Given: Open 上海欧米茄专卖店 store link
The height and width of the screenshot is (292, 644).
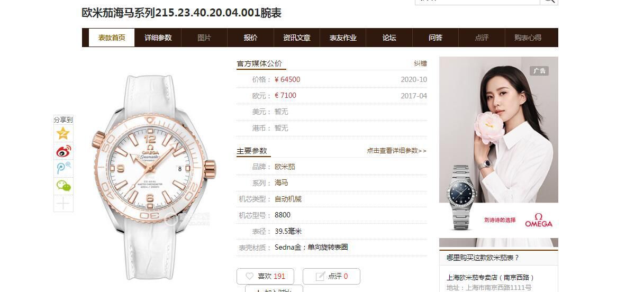Looking at the screenshot, I should 491,277.
